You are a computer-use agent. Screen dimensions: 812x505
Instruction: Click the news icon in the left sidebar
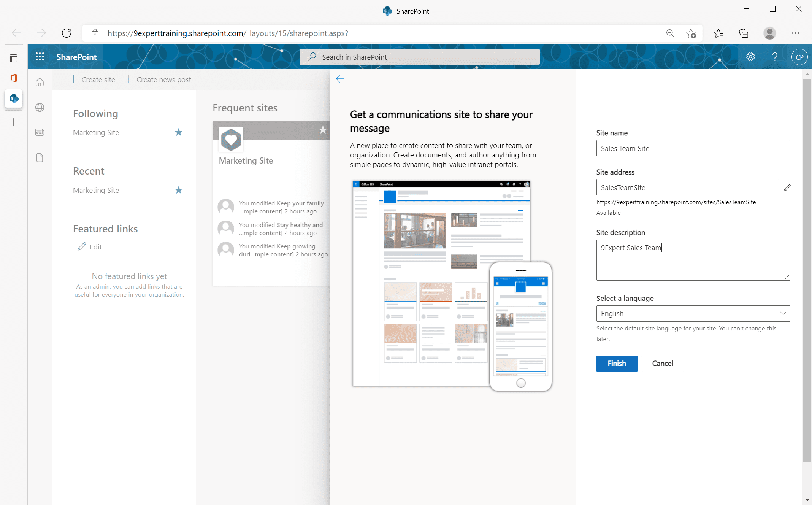40,132
